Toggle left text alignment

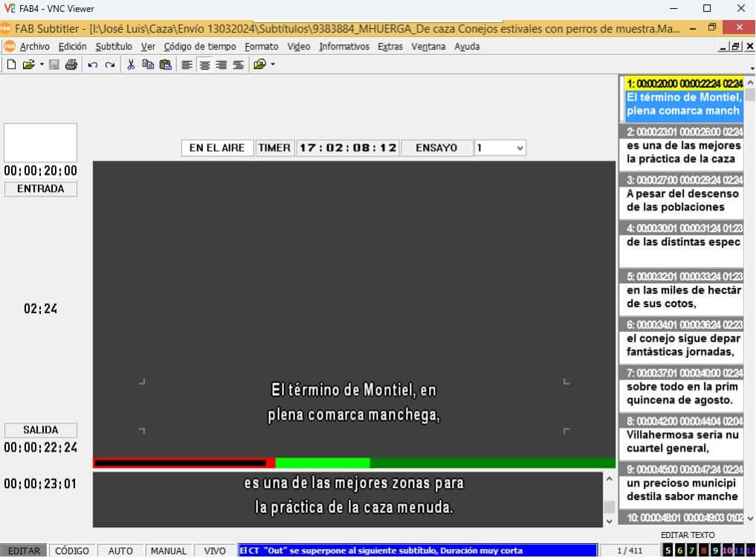coord(187,65)
